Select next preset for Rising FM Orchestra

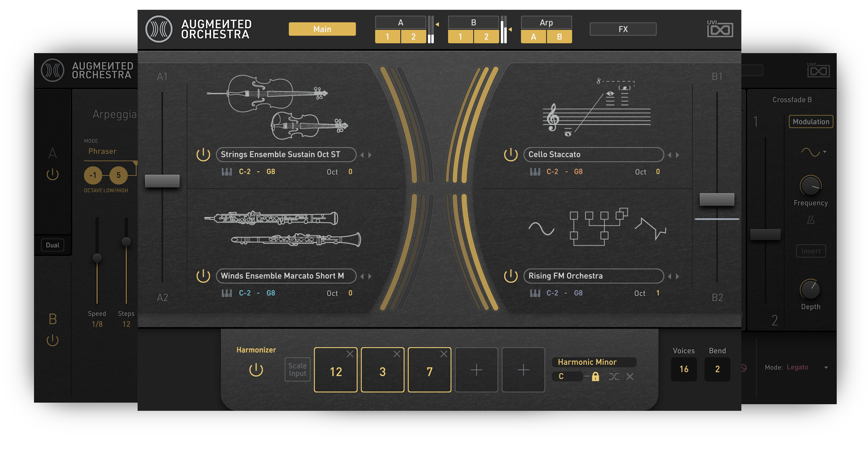click(x=677, y=276)
